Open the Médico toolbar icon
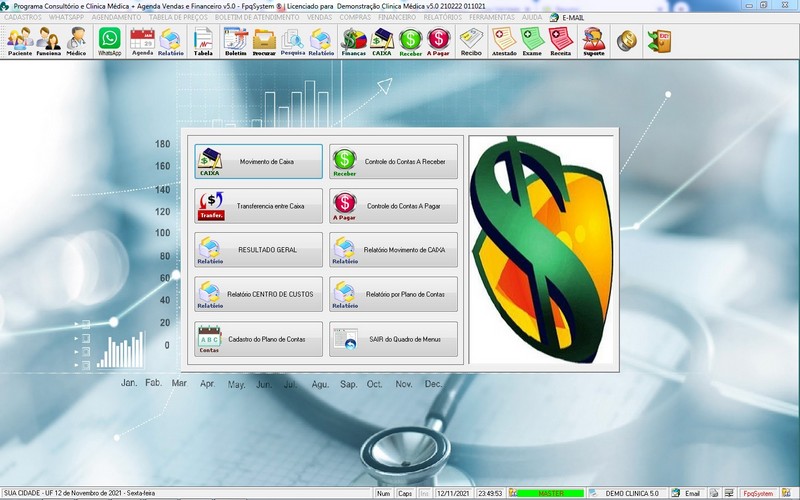Viewport: 800px width, 500px height. tap(76, 41)
